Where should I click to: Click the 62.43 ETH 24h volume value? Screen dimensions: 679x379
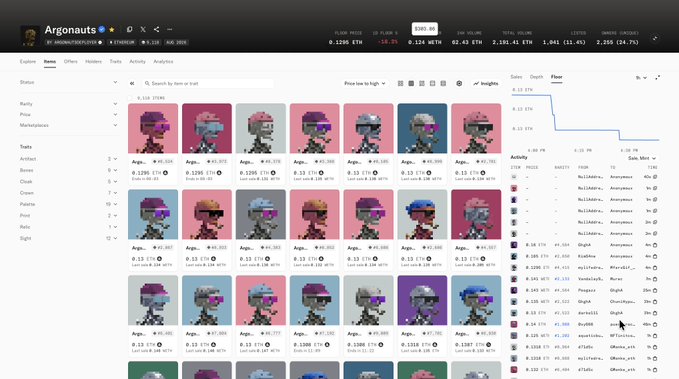[x=467, y=42]
